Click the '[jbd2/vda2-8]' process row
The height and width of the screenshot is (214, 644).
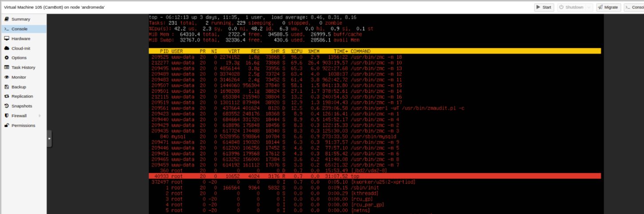375,171
